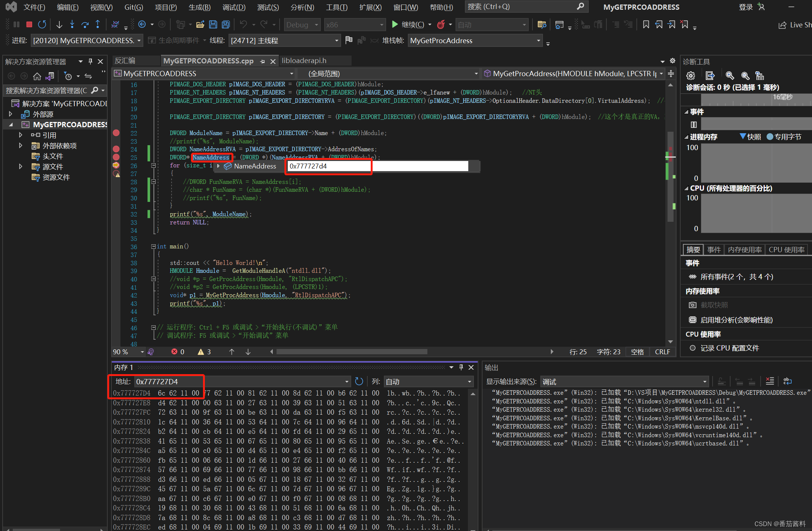Click the Step Over icon
812x531 pixels.
tap(85, 25)
